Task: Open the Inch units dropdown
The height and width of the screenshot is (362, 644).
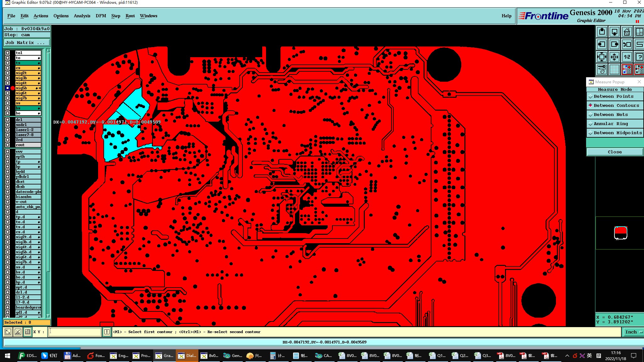Action: coord(633,332)
